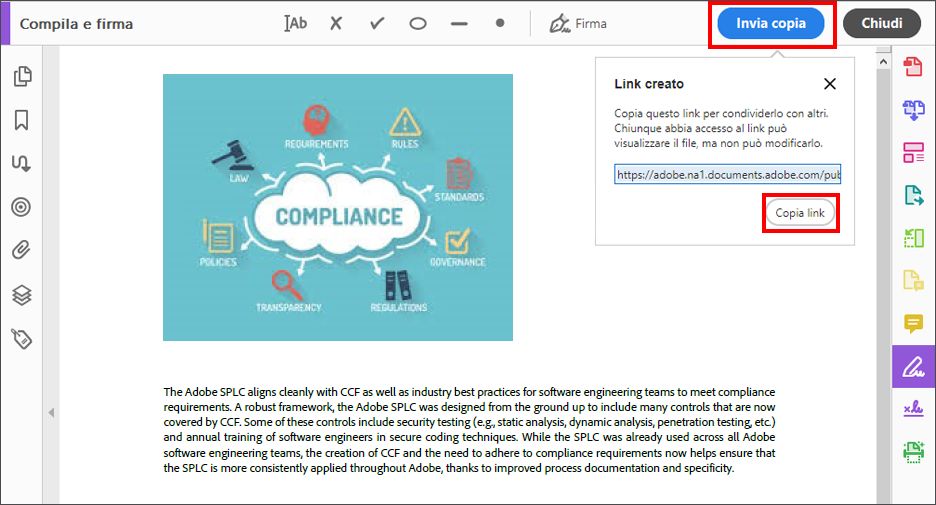This screenshot has height=505, width=936.
Task: Open the tags panel
Action: (21, 338)
